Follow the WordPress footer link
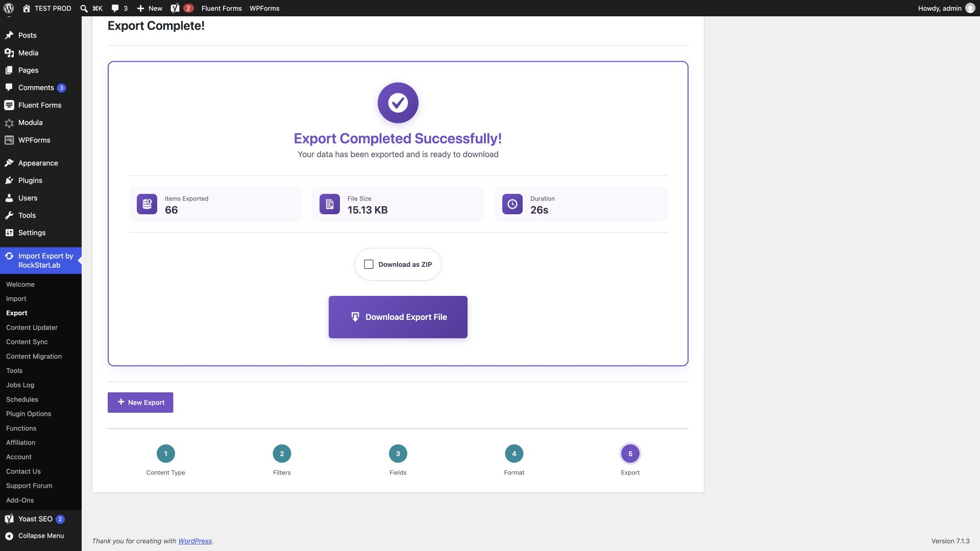Image resolution: width=980 pixels, height=551 pixels. [x=195, y=541]
